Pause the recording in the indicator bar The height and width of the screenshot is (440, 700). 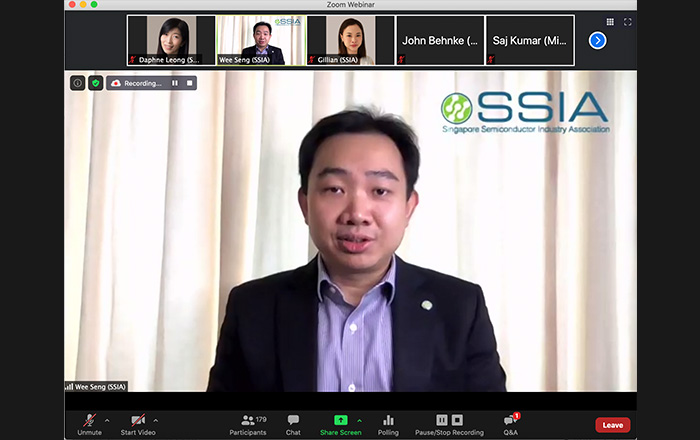[175, 83]
